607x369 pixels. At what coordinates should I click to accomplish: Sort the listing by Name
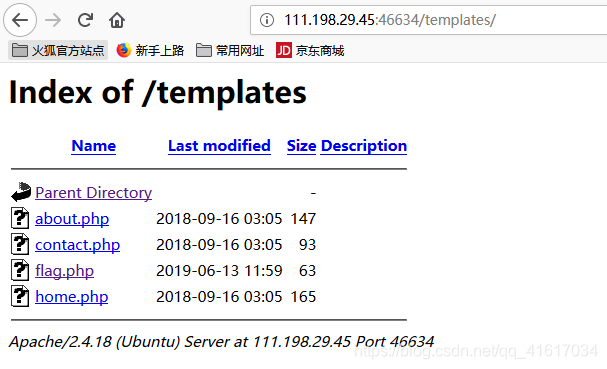94,146
